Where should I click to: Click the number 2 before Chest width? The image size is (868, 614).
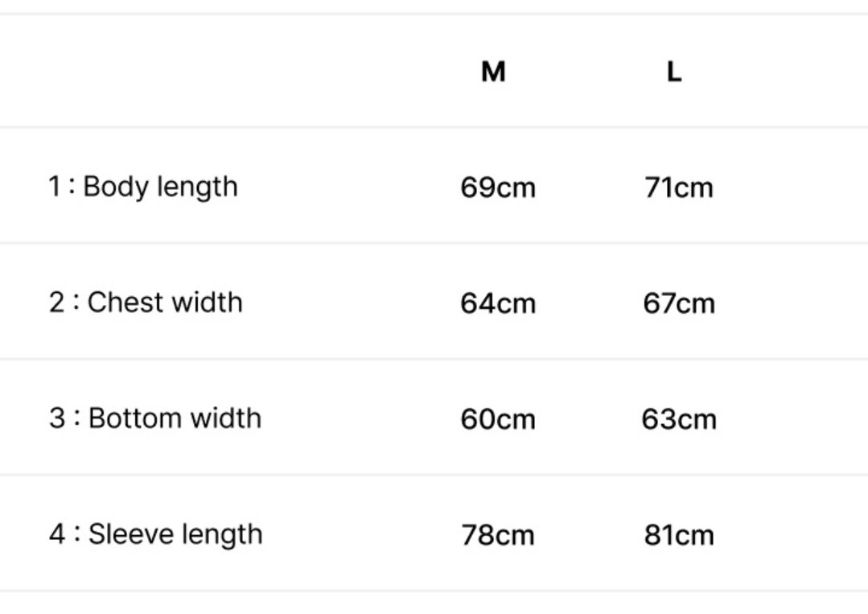point(56,303)
